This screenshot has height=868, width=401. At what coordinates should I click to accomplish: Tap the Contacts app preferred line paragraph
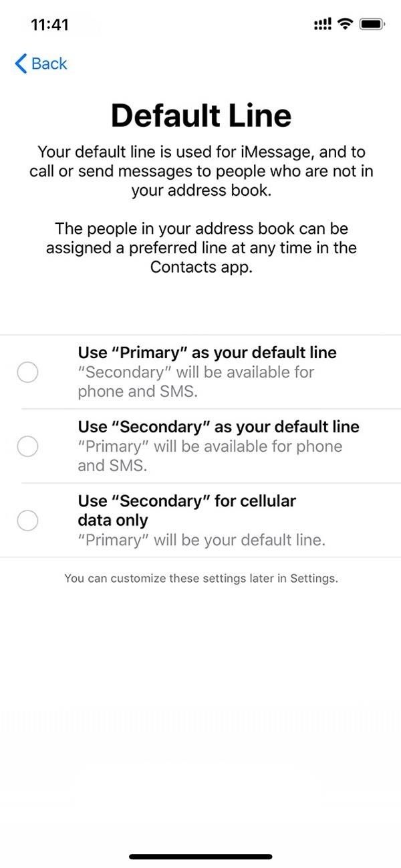[x=200, y=247]
